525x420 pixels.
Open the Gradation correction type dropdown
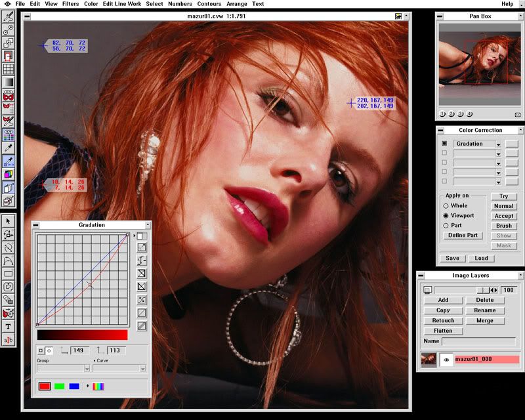[499, 144]
